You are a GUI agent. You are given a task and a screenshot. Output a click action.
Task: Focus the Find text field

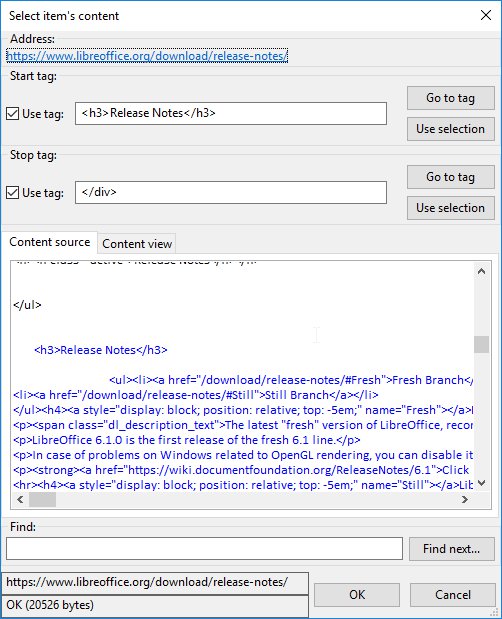[x=204, y=548]
